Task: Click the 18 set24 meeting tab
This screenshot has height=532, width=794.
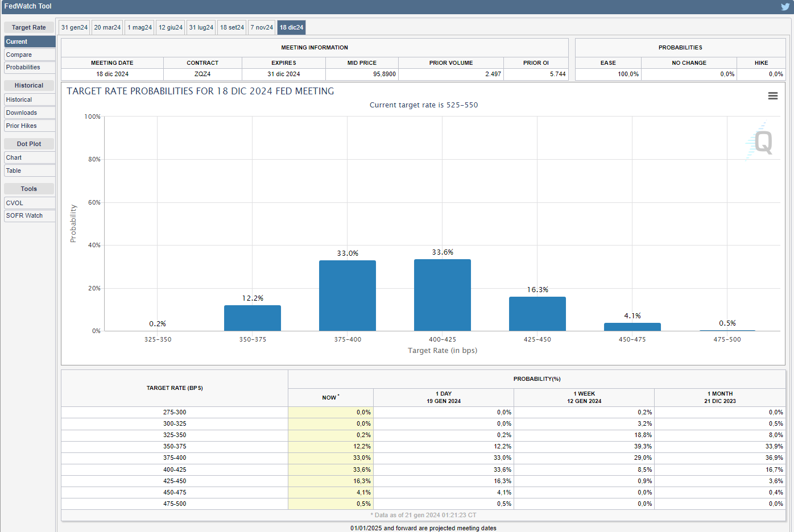Action: click(x=232, y=27)
